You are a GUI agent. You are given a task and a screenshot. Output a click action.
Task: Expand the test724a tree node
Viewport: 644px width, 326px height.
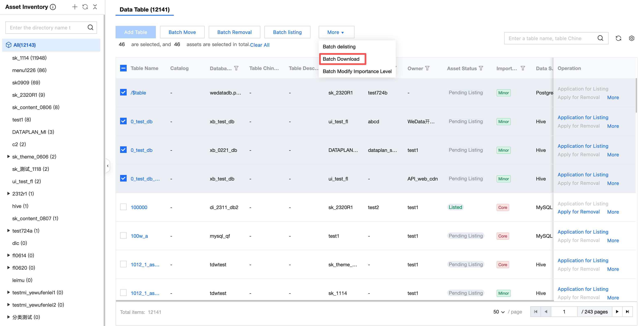(8, 231)
